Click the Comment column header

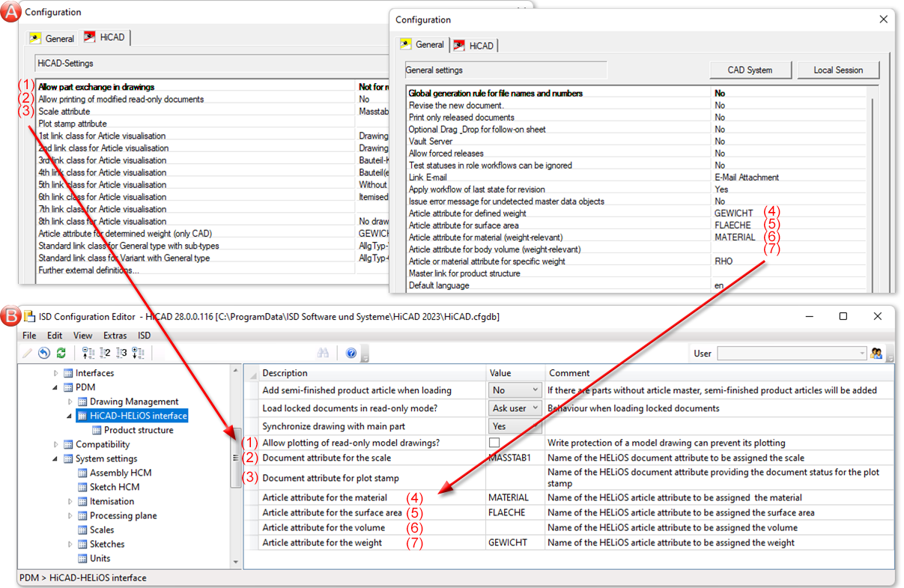[x=719, y=372]
